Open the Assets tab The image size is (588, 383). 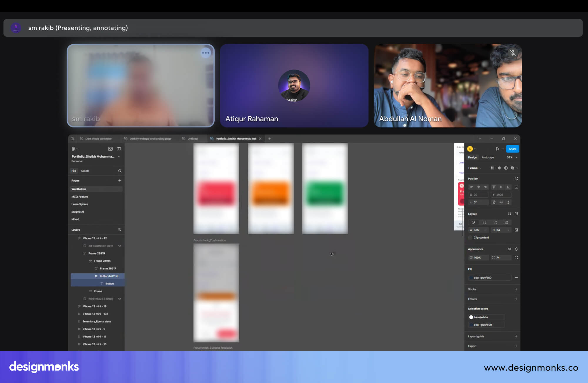tap(85, 171)
